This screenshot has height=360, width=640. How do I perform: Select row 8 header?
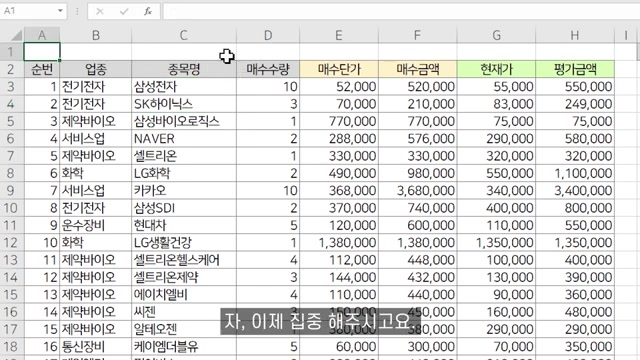(11, 173)
